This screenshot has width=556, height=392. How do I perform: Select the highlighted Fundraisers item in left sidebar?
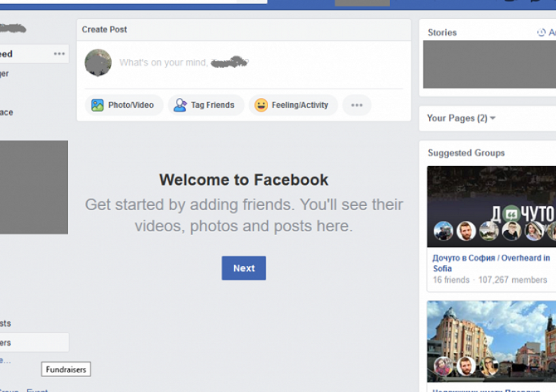(33, 342)
